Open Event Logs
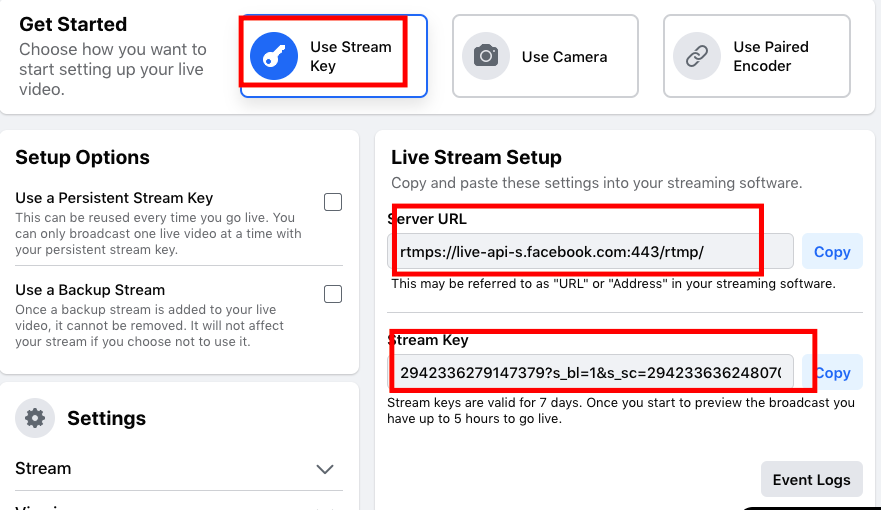 pyautogui.click(x=811, y=480)
